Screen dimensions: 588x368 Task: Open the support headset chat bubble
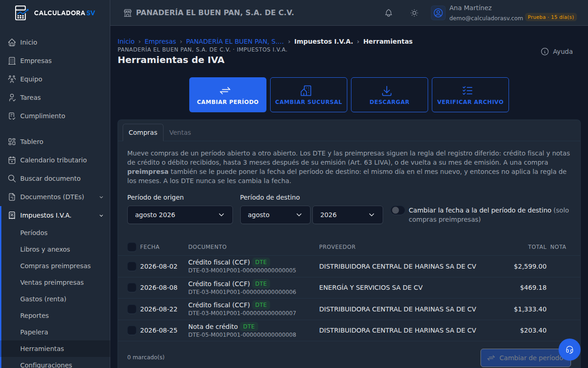tap(570, 350)
